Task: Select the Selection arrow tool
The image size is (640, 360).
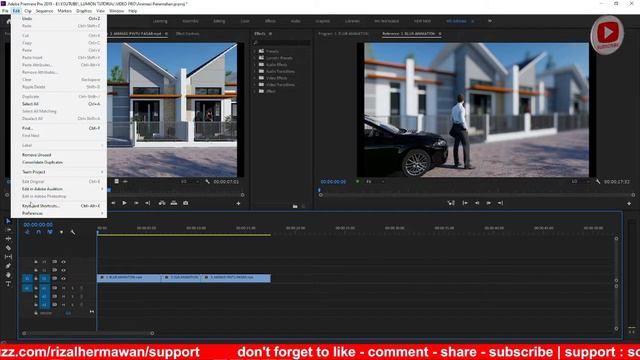Action: point(8,221)
